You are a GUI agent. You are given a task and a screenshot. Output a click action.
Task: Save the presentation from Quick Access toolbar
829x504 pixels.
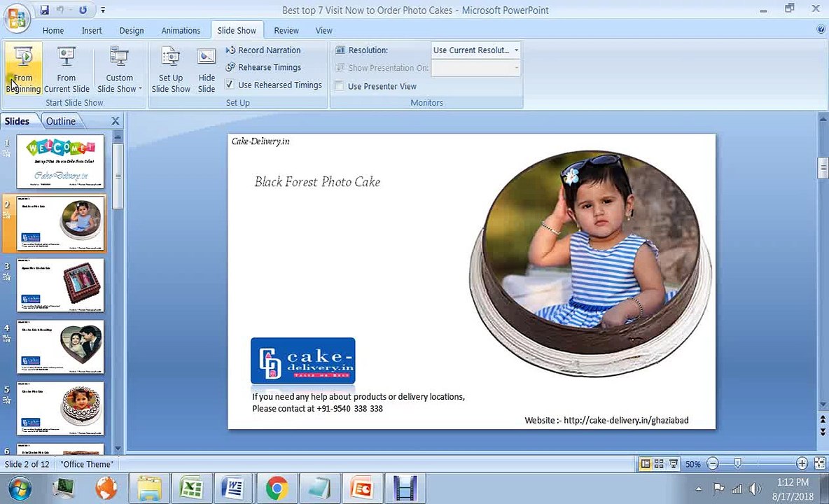tap(45, 10)
